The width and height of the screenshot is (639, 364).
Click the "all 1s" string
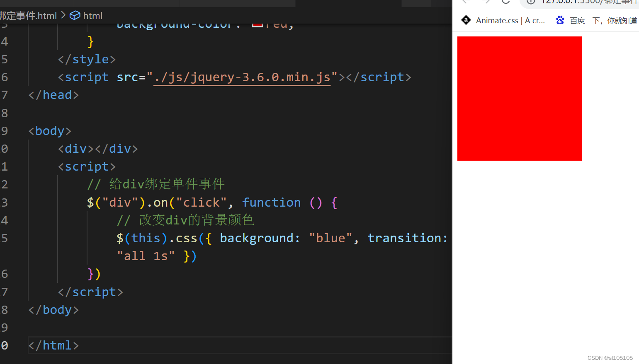(x=146, y=256)
